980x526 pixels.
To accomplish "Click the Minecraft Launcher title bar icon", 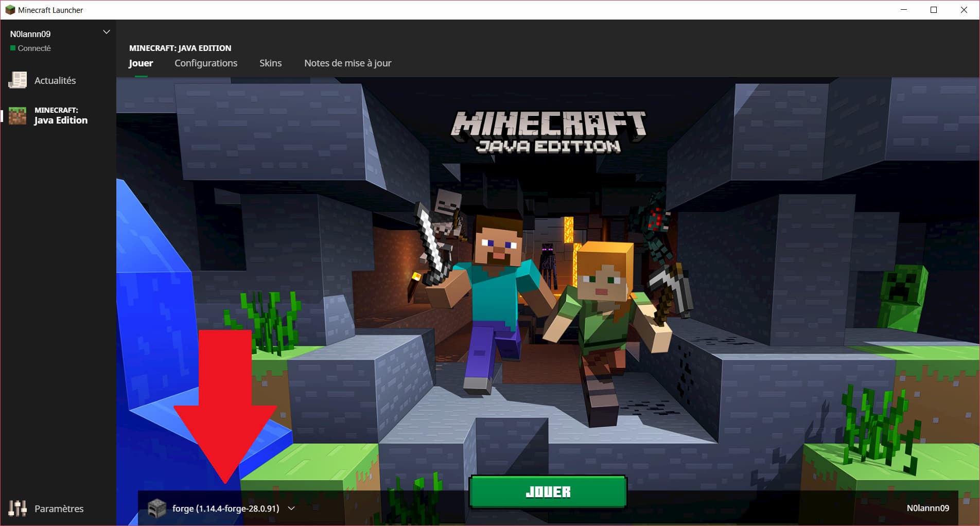I will [10, 10].
